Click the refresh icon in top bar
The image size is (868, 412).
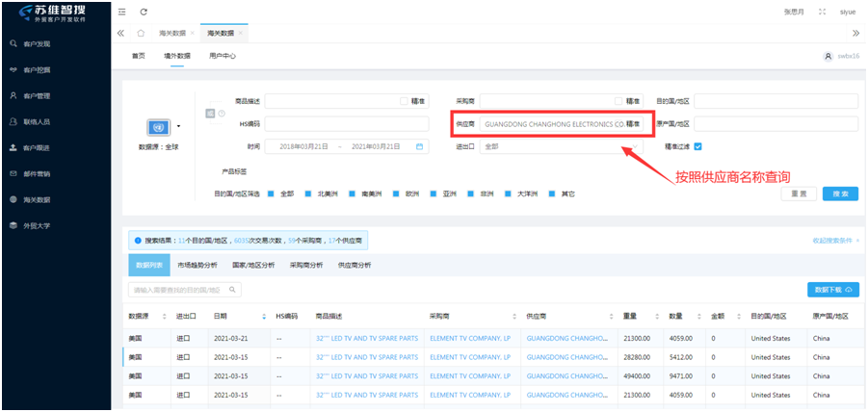click(144, 12)
